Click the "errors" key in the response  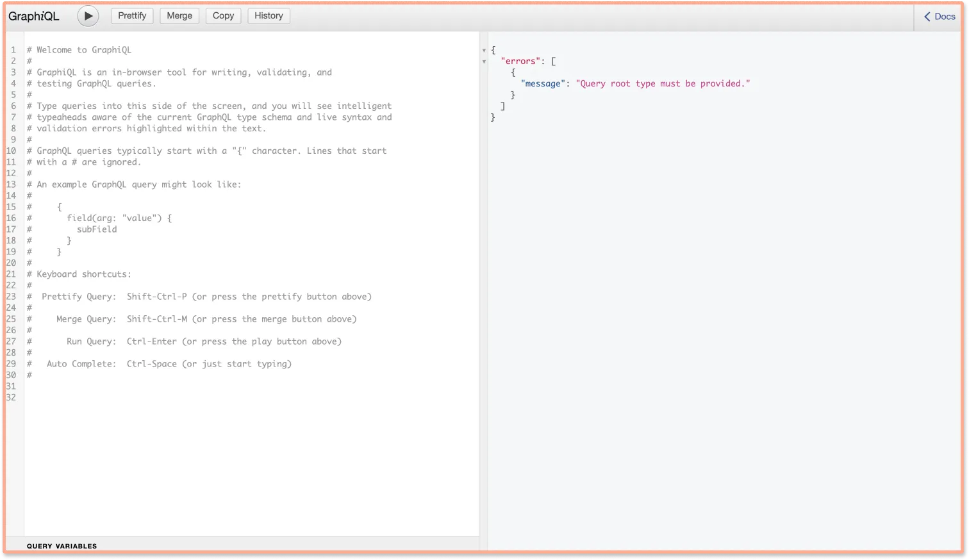click(520, 62)
